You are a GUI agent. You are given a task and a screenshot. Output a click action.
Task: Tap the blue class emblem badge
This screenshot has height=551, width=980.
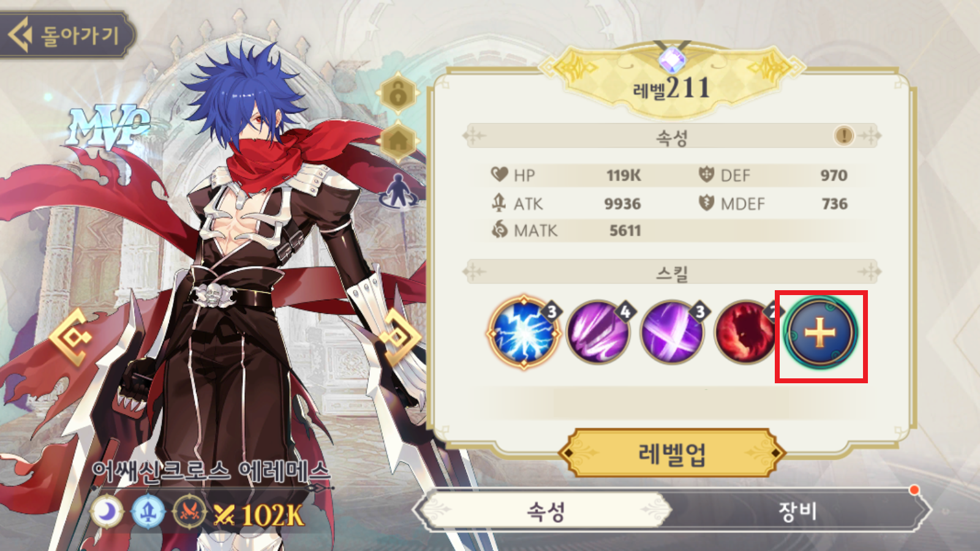coord(148,512)
